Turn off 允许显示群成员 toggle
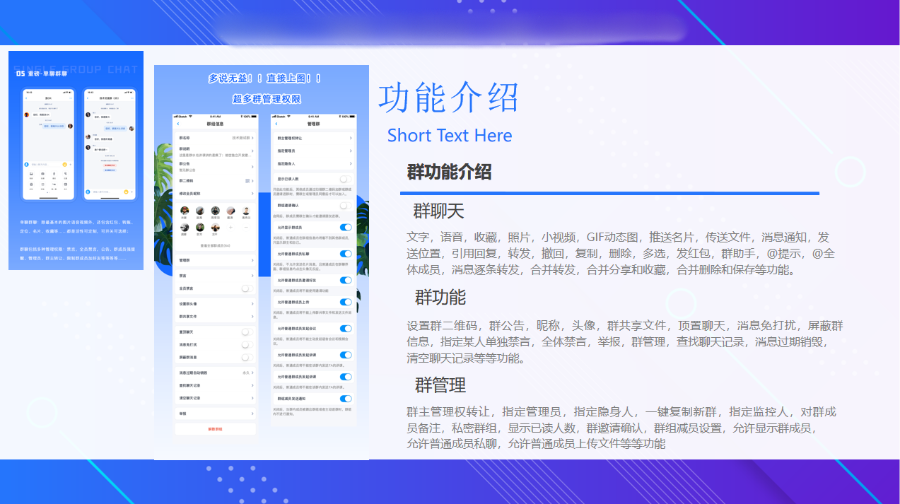 (345, 228)
